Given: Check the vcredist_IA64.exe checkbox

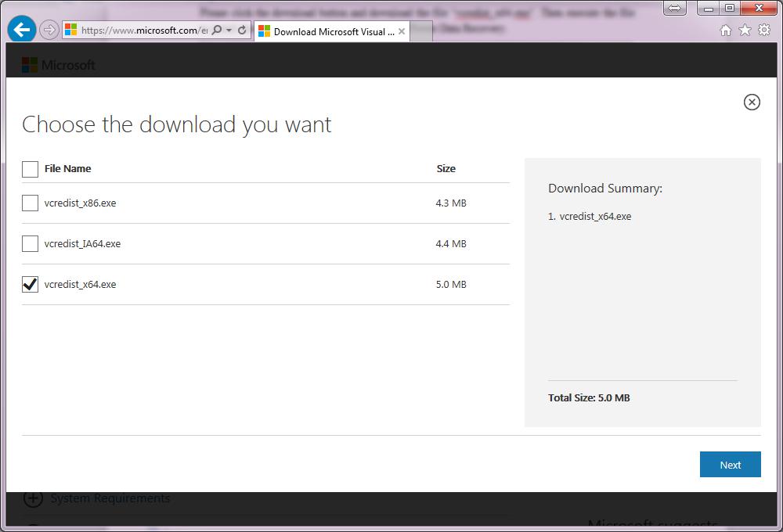Looking at the screenshot, I should pyautogui.click(x=30, y=243).
